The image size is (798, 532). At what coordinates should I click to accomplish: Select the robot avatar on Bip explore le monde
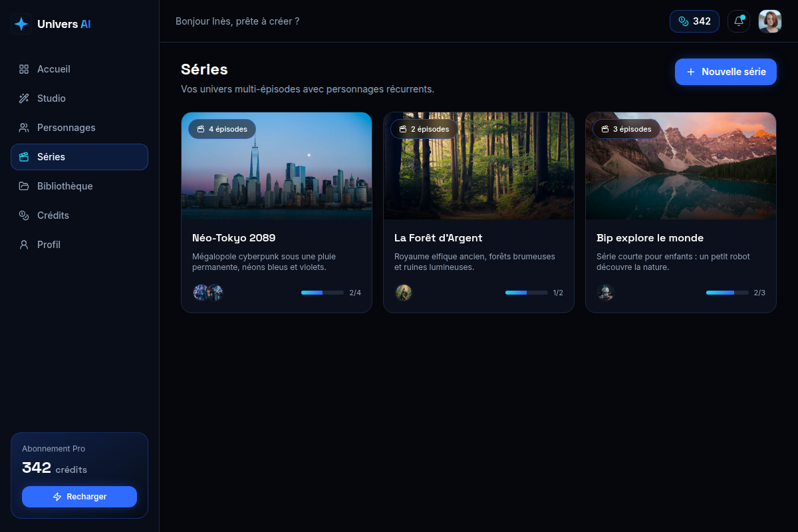coord(605,293)
